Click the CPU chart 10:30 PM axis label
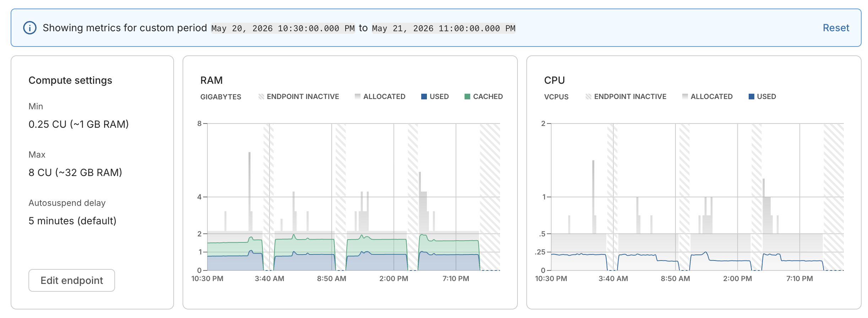The image size is (868, 318). click(x=551, y=279)
